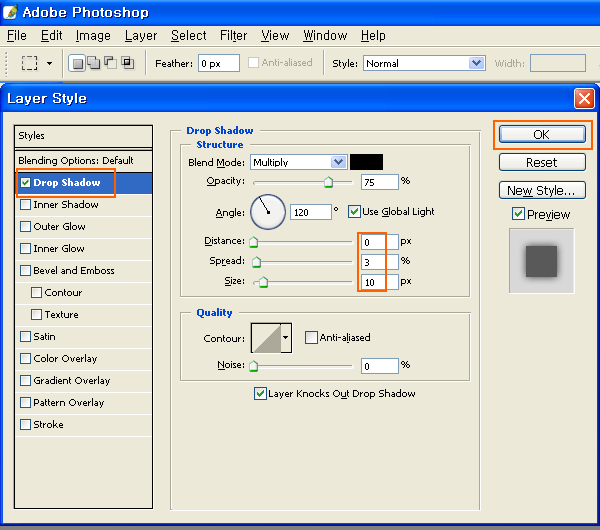Screen dimensions: 600x530
Task: Enable the Gradient Overlay checkbox
Action: pos(25,380)
